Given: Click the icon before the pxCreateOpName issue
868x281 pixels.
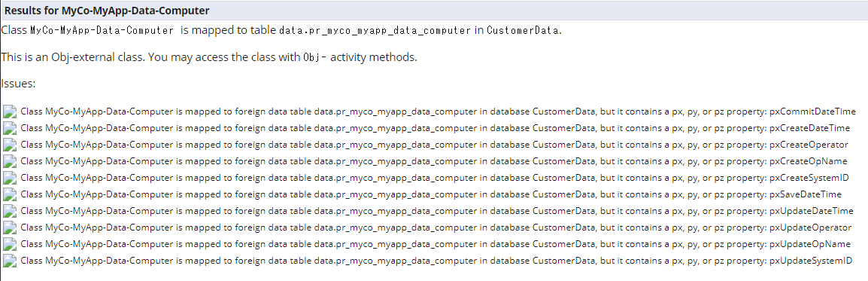Looking at the screenshot, I should (10, 161).
